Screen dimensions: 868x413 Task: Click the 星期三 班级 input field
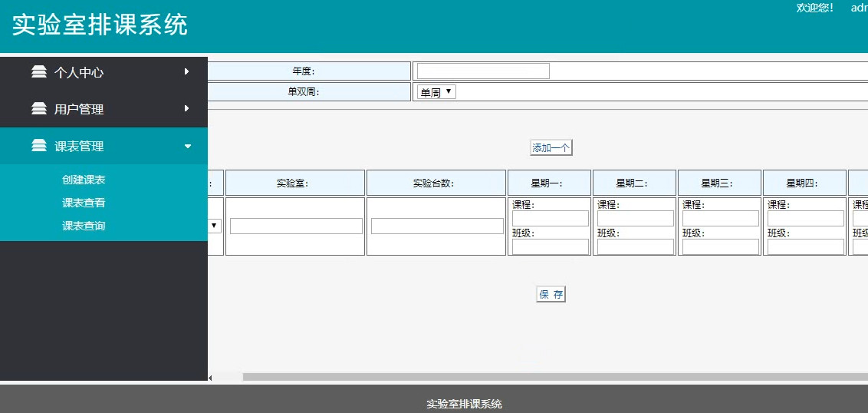pyautogui.click(x=721, y=246)
